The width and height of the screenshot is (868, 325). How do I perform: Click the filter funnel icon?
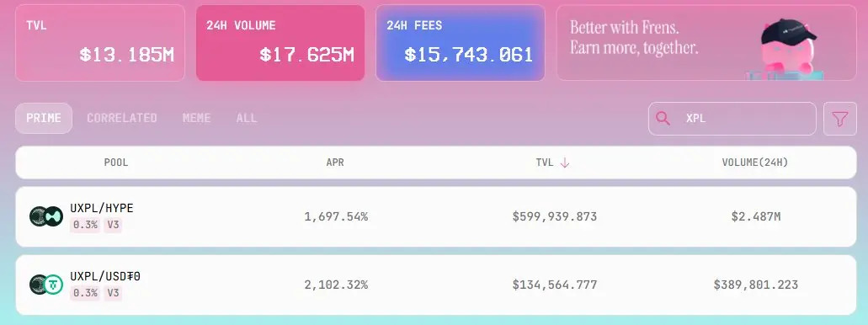click(839, 119)
